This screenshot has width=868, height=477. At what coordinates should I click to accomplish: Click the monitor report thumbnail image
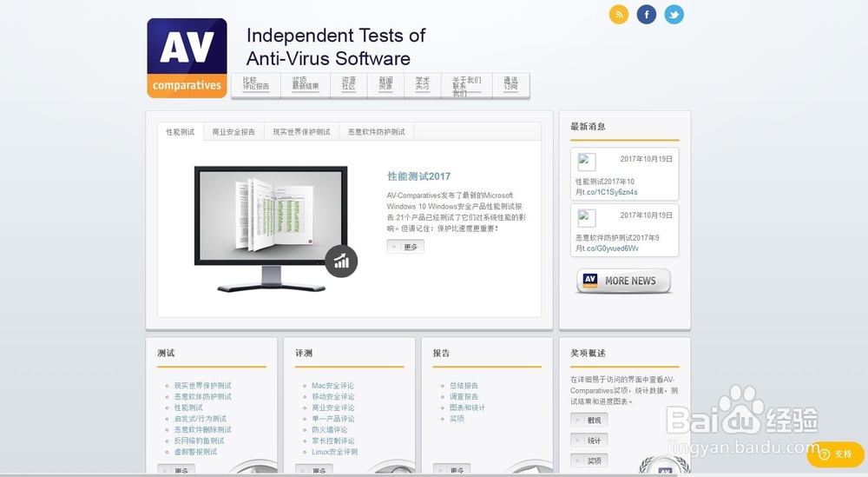coord(271,229)
